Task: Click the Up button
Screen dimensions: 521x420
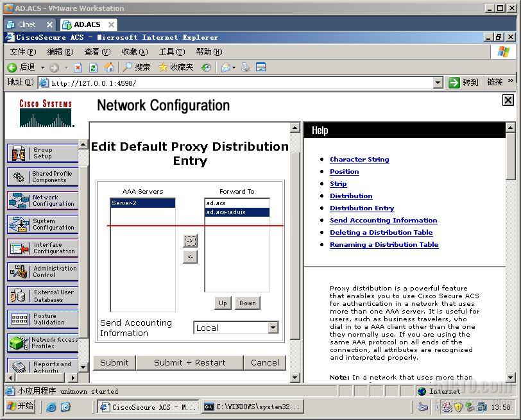Action: pos(223,303)
